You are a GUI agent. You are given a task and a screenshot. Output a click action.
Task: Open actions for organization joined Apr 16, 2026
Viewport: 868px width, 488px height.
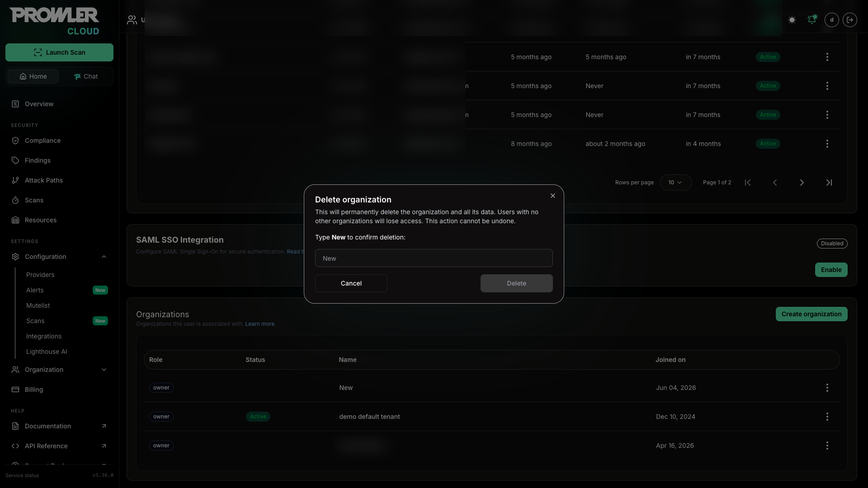coord(827,446)
